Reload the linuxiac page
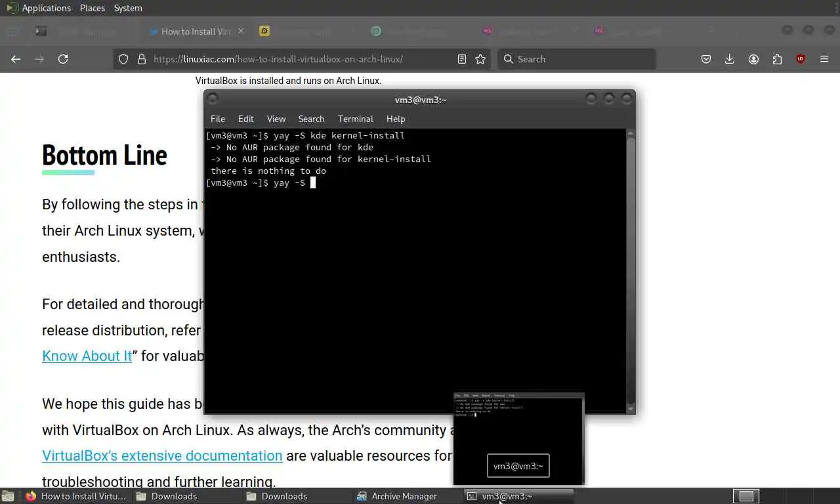Image resolution: width=840 pixels, height=504 pixels. [63, 59]
